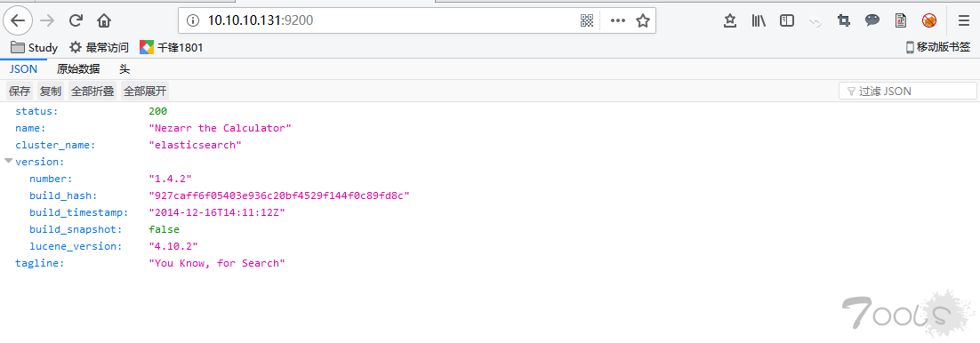Open the chat bubble extension icon
The width and height of the screenshot is (980, 343).
(872, 20)
